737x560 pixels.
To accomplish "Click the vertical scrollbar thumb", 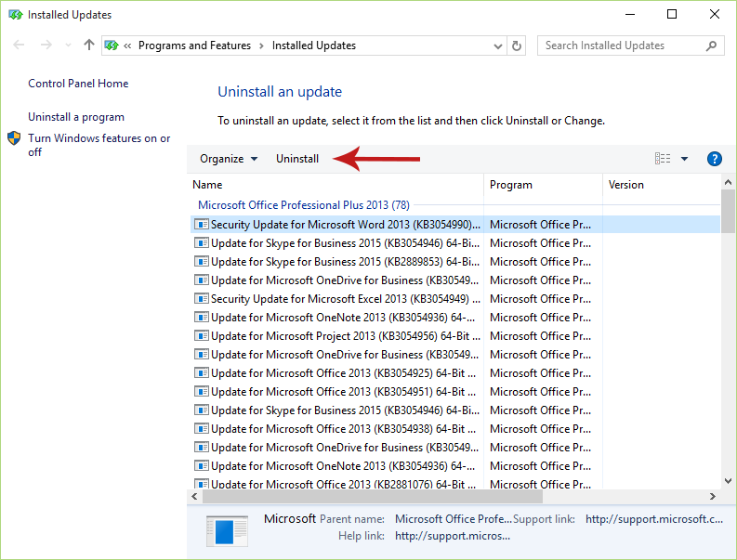I will (x=728, y=212).
